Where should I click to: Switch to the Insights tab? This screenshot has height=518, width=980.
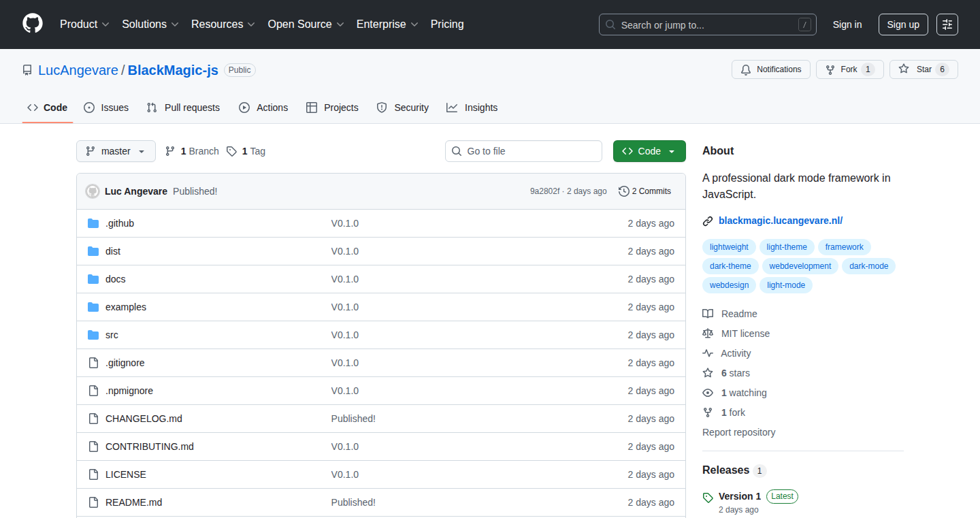[x=472, y=108]
